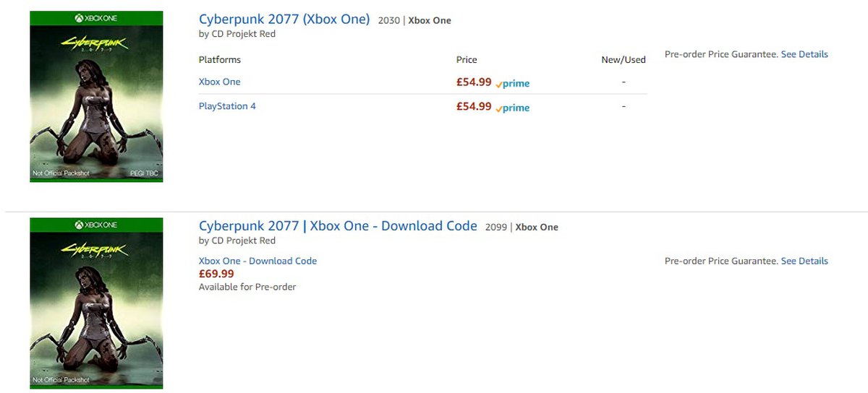Click the £54.99 price in the PlayStation 4 row
This screenshot has height=393, width=868.
coord(474,107)
